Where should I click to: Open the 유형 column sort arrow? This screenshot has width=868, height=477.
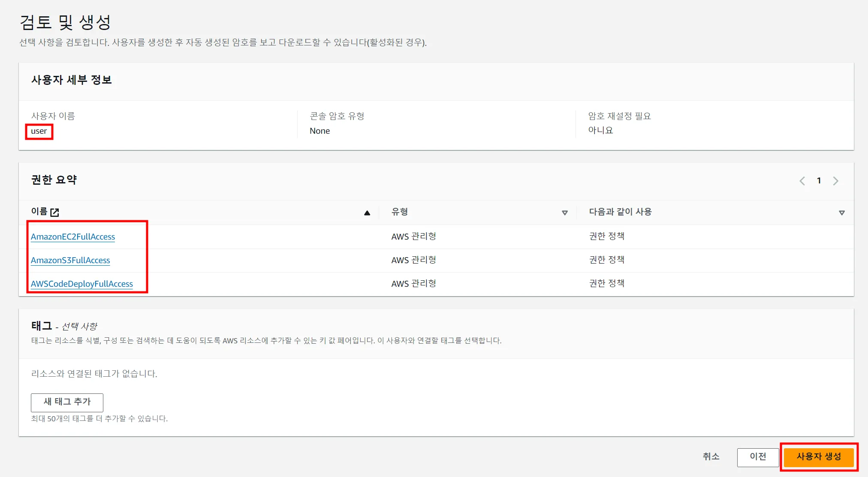pos(565,213)
